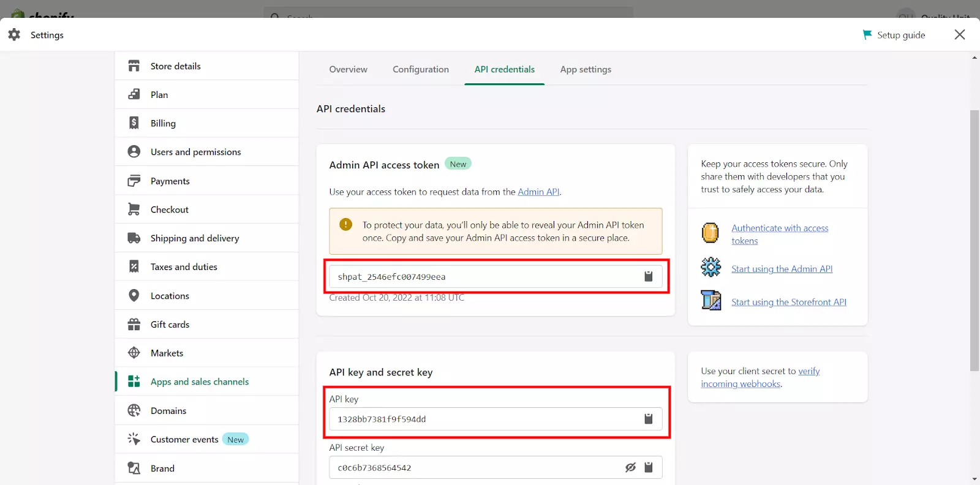
Task: Open the App settings tab
Action: point(585,70)
